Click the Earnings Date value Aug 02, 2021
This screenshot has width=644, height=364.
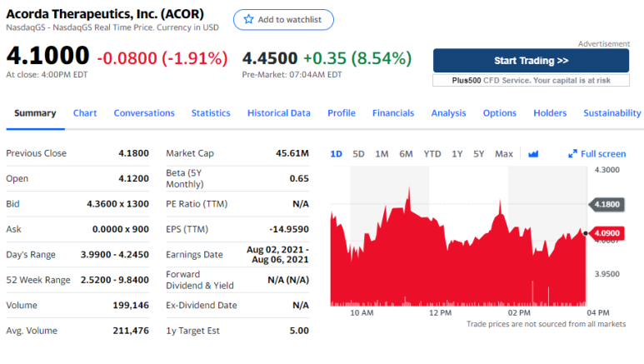[277, 255]
